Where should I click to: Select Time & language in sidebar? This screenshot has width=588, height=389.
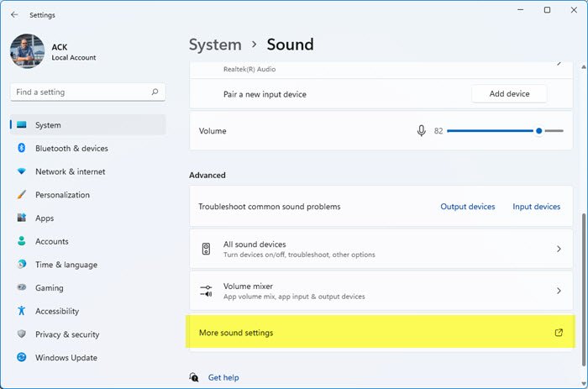pyautogui.click(x=66, y=265)
